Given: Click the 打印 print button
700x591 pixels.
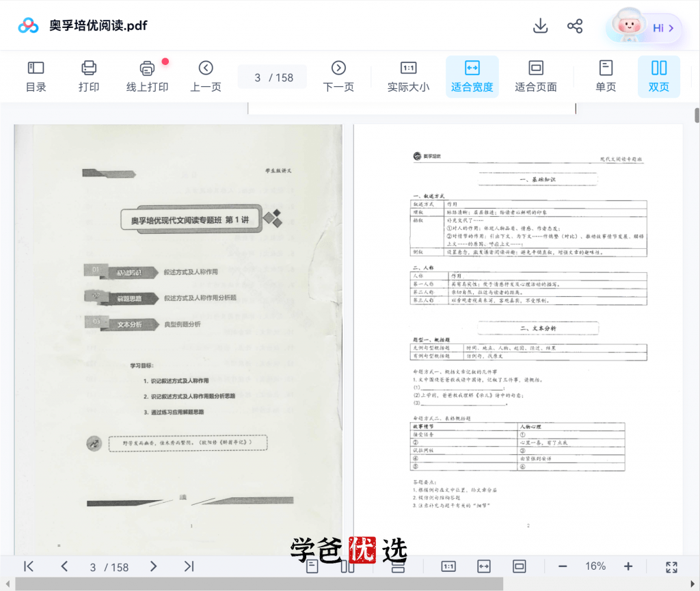Looking at the screenshot, I should click(x=89, y=77).
